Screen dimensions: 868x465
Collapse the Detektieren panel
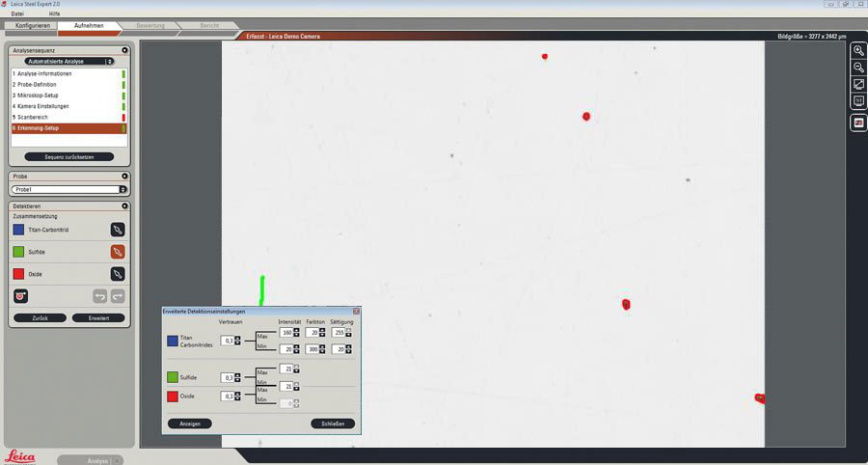tap(124, 205)
